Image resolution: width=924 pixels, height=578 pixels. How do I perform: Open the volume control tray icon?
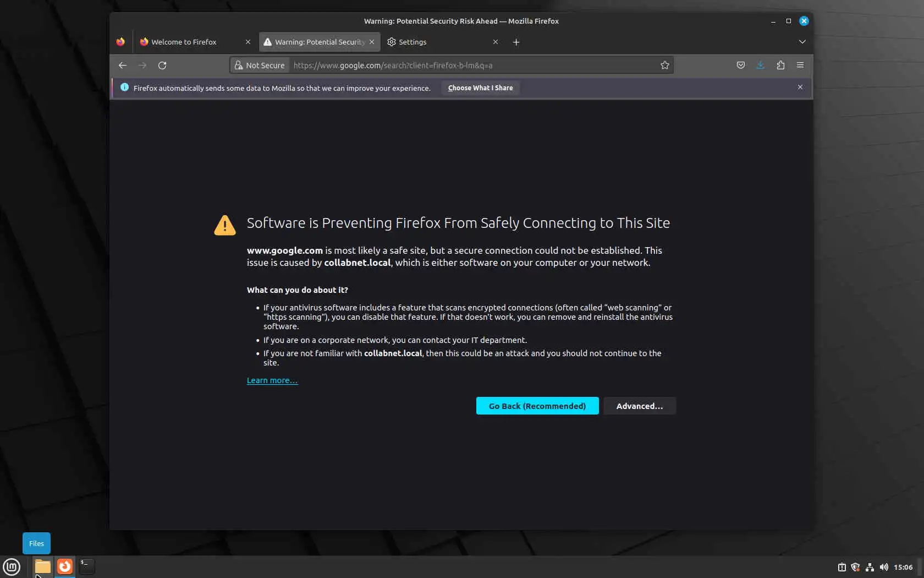tap(884, 567)
